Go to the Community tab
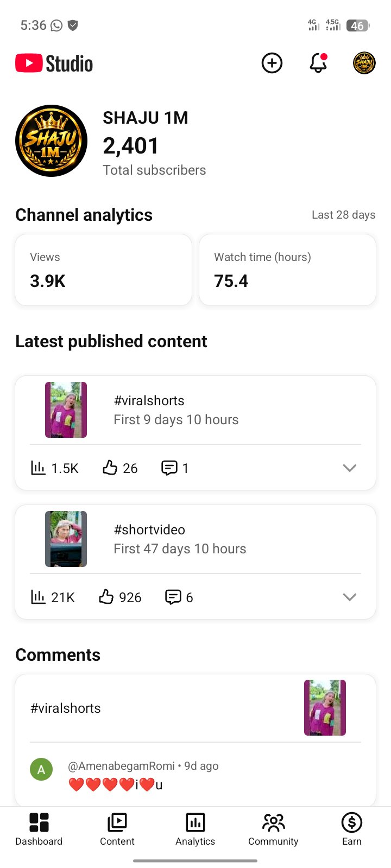This screenshot has width=391, height=868. click(x=273, y=829)
